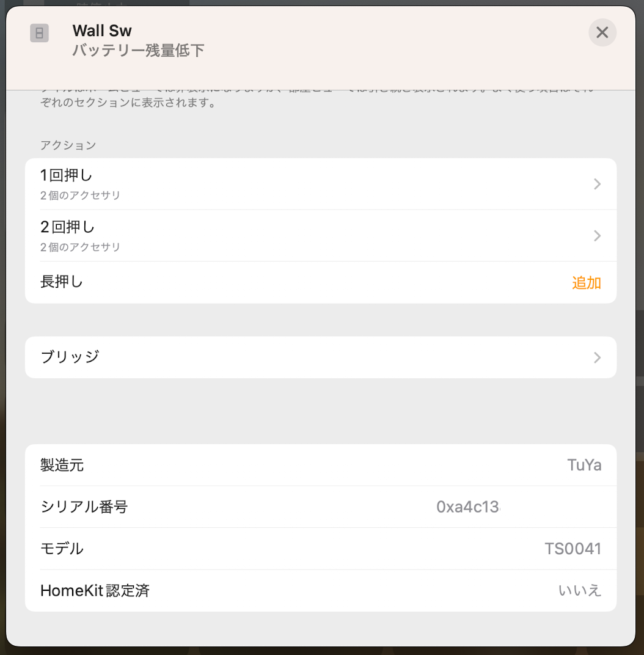Close the Wall Sw settings panel
Image resolution: width=644 pixels, height=655 pixels.
click(x=602, y=32)
